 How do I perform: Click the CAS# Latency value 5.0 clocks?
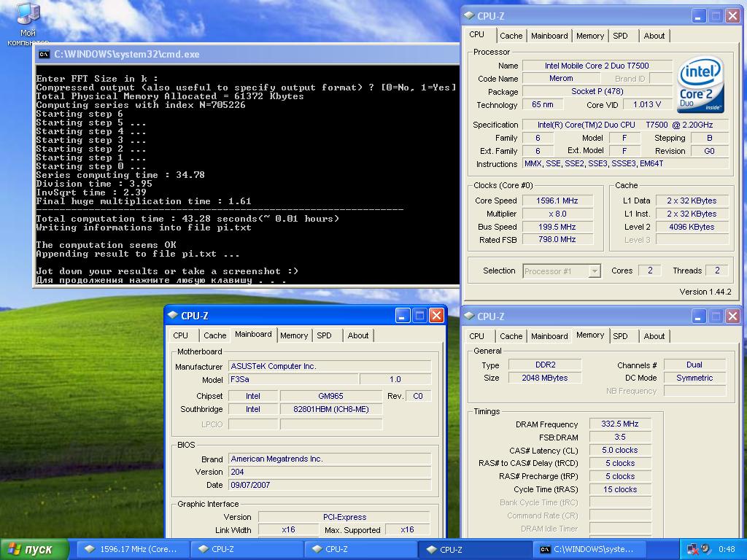620,450
